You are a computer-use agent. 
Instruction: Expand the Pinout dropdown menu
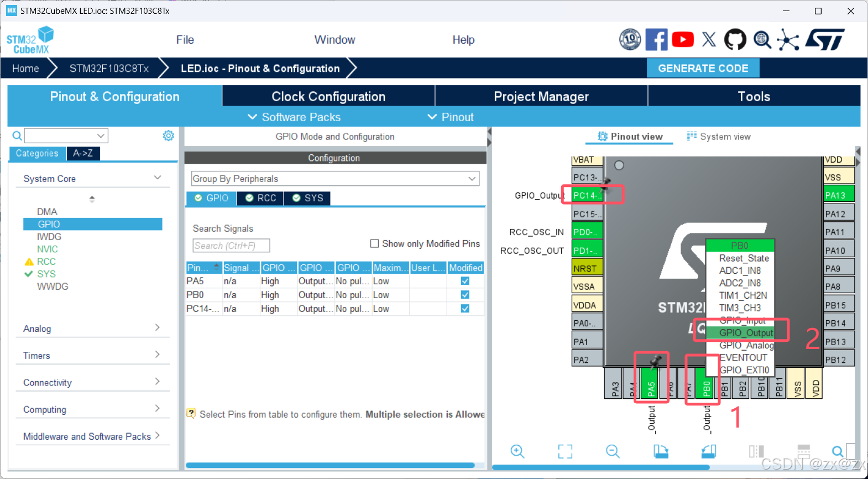(451, 117)
